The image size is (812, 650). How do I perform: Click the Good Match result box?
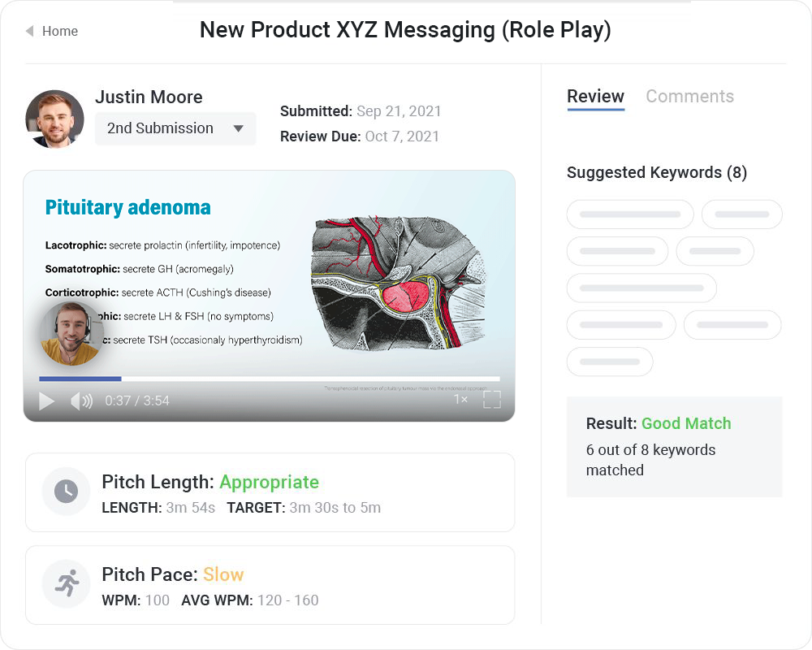pyautogui.click(x=674, y=446)
